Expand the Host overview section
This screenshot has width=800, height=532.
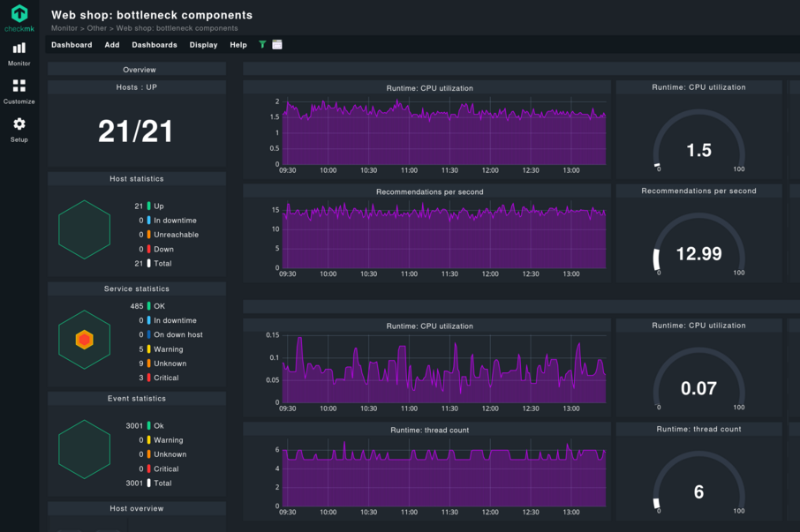point(137,507)
